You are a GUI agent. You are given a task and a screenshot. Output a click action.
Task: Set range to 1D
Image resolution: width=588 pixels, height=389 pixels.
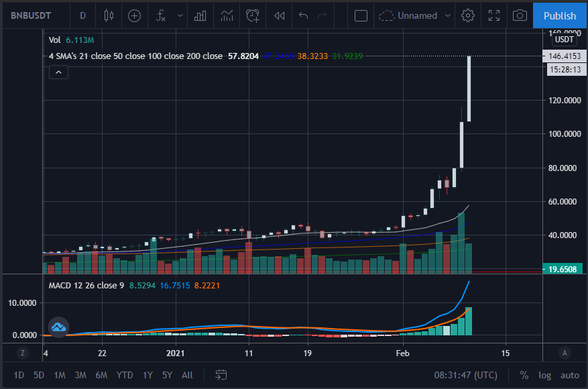[19, 375]
